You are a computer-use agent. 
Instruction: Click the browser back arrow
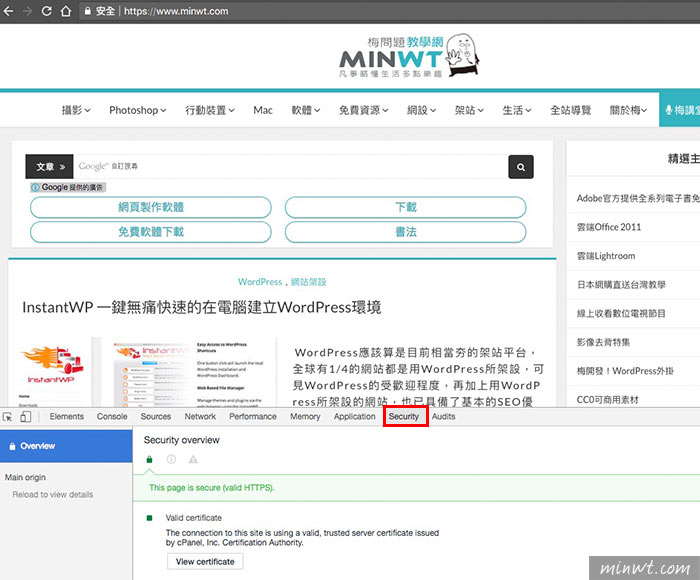tap(8, 11)
